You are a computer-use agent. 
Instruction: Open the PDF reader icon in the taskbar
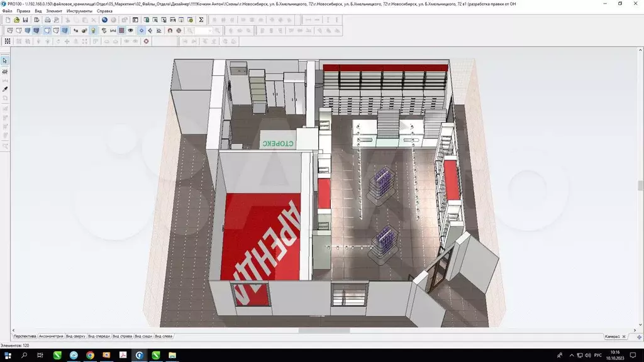(123, 356)
